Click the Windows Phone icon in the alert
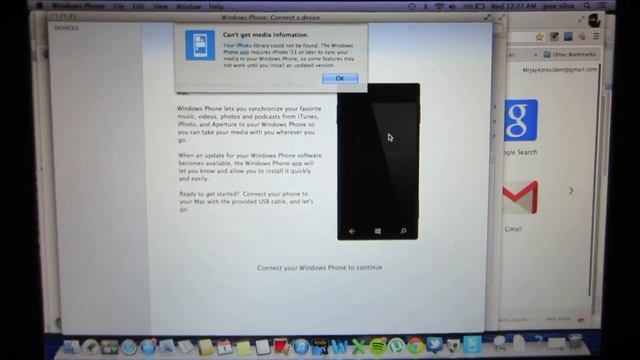Viewport: 640px width, 360px height. pos(200,45)
